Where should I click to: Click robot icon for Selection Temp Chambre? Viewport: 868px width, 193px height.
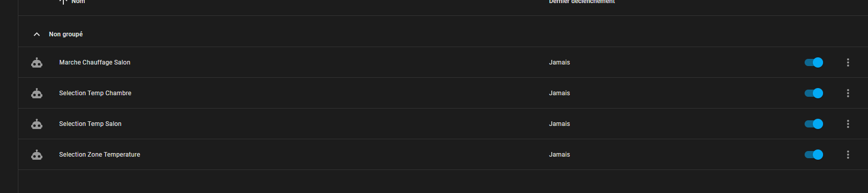tap(37, 93)
